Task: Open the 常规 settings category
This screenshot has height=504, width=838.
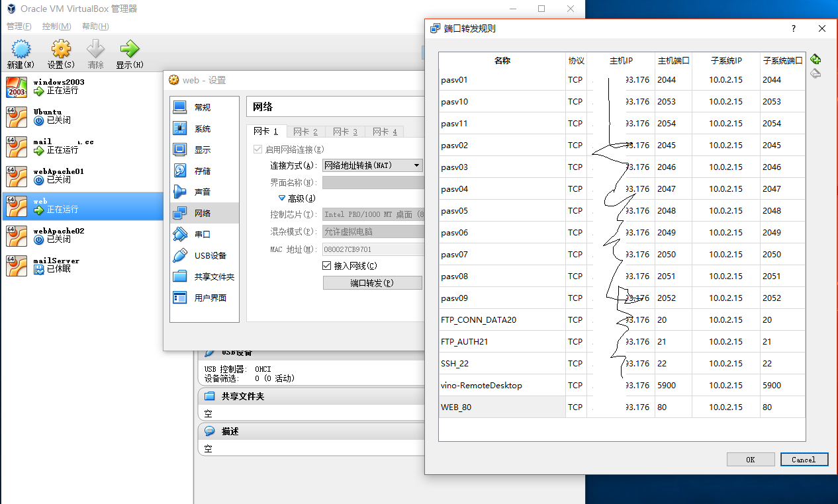Action: click(x=205, y=107)
